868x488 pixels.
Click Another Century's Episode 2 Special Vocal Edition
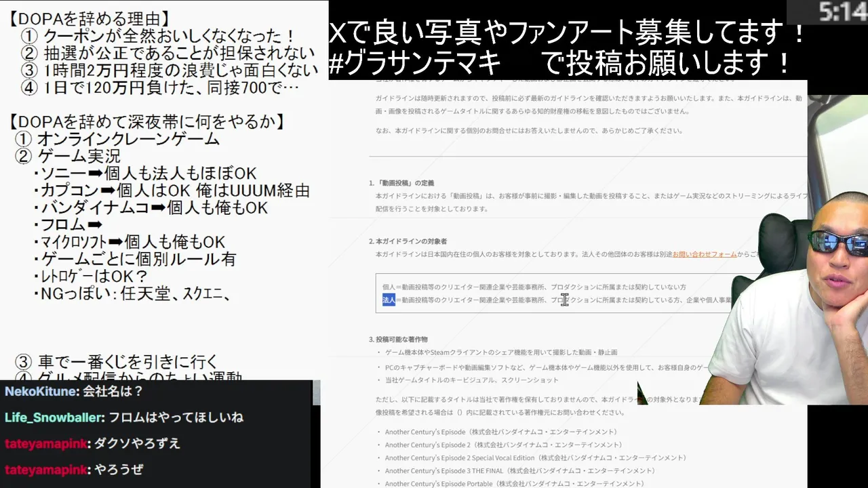(x=536, y=457)
